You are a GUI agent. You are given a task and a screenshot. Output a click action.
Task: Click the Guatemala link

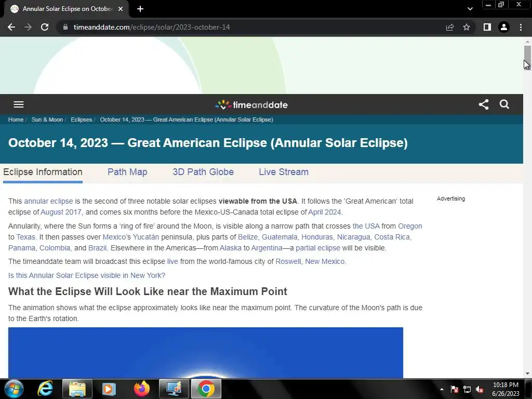coord(280,237)
